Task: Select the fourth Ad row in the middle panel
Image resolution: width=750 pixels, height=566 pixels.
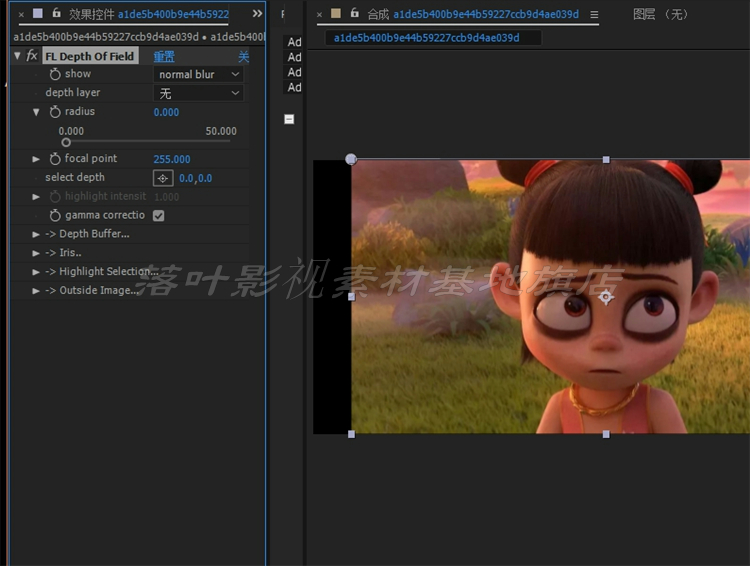Action: [294, 88]
